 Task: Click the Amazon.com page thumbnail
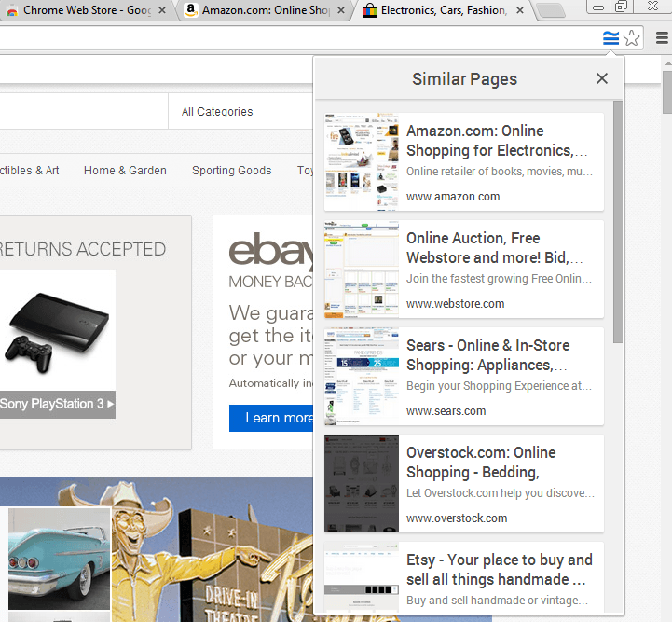point(362,161)
